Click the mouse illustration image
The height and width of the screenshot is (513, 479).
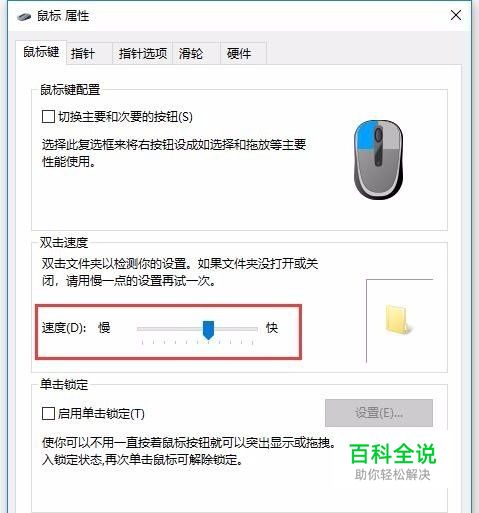378,160
